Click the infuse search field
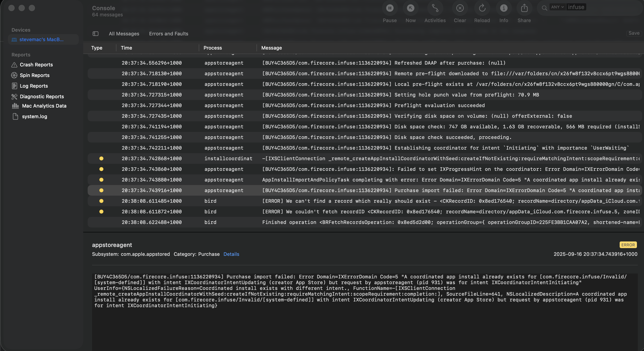This screenshot has height=351, width=644. (x=576, y=7)
